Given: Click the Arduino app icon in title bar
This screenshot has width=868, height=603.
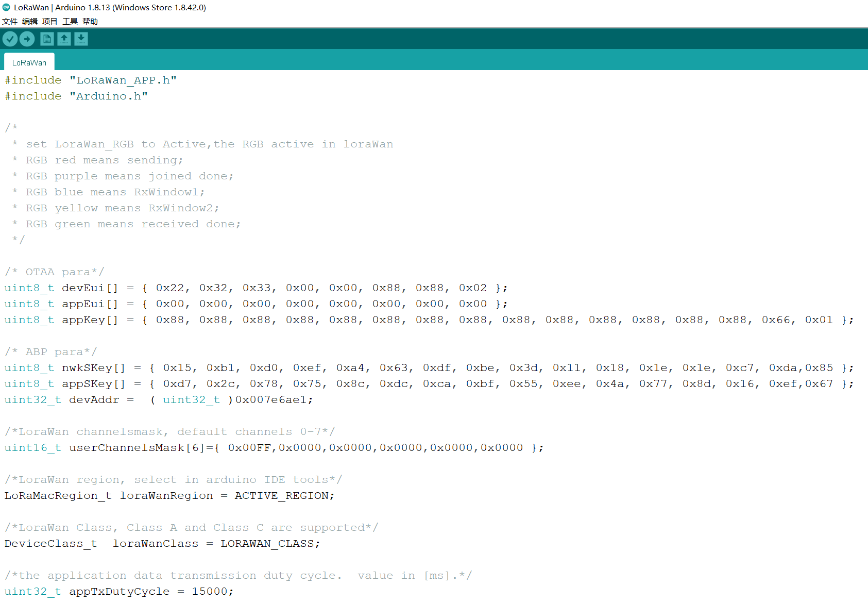Looking at the screenshot, I should [x=6, y=7].
